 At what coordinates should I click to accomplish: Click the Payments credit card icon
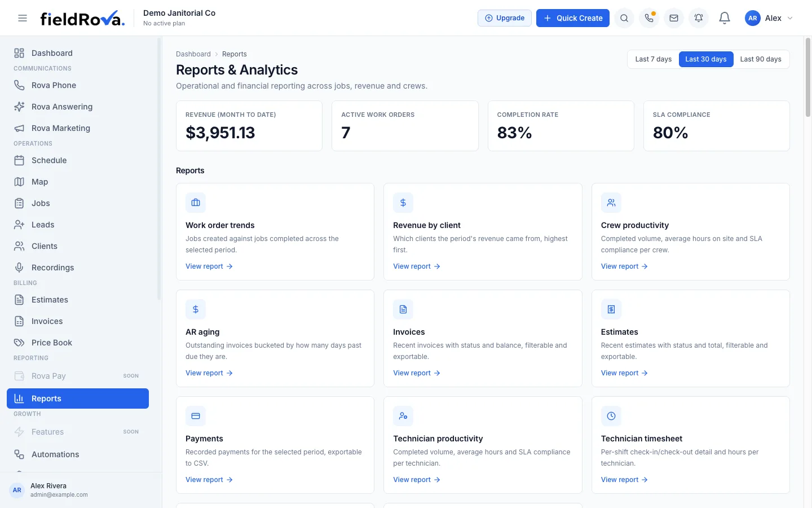[x=196, y=416]
